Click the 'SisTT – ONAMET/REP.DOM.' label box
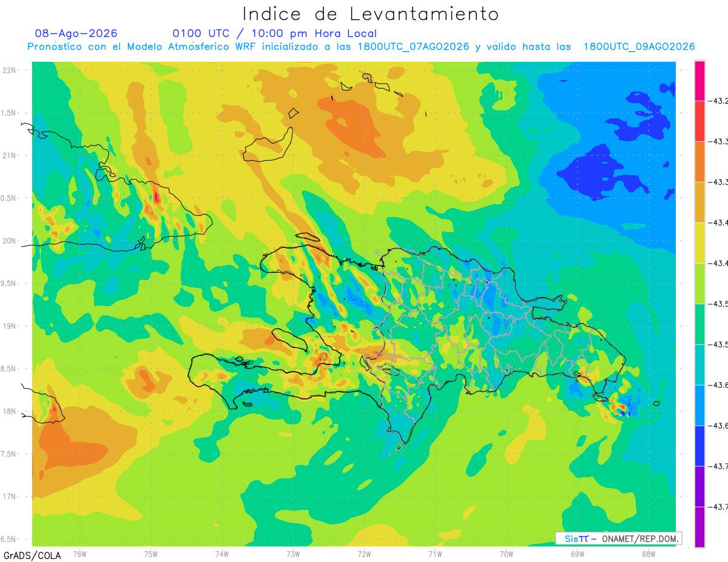The width and height of the screenshot is (728, 562). click(x=618, y=538)
